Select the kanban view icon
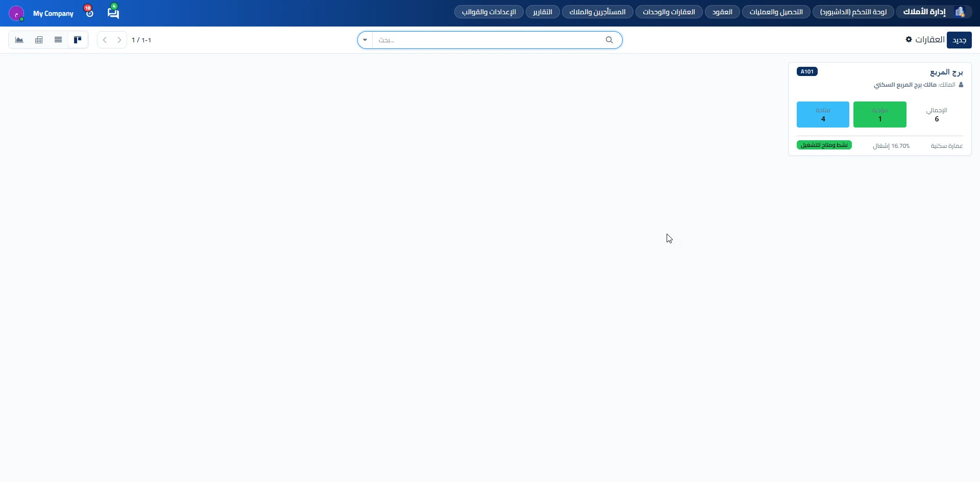 point(78,40)
